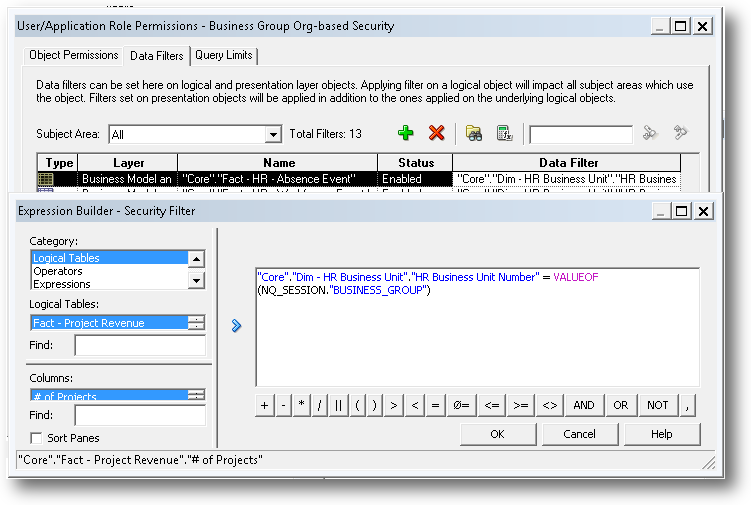Screen dimensions: 751x505
Task: Open the browse (binoculars folder) icon
Action: (x=474, y=133)
